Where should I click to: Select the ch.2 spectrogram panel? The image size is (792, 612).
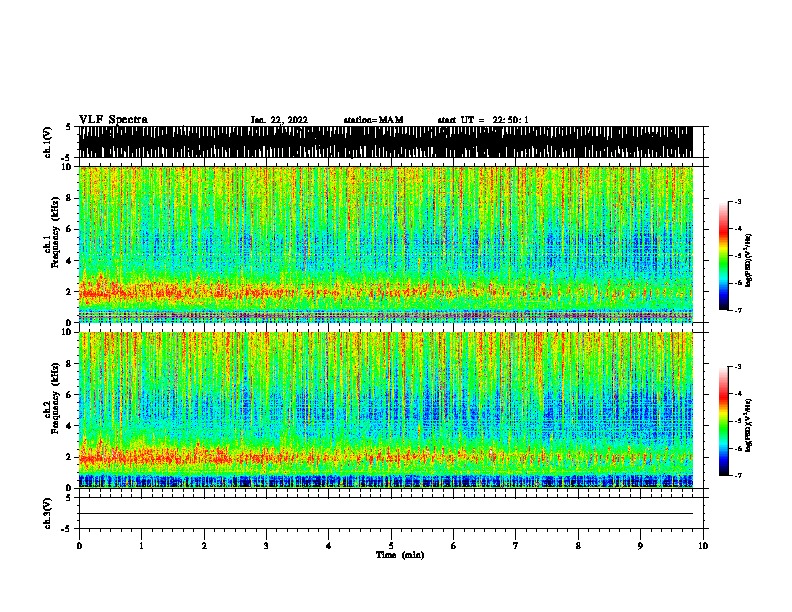385,410
